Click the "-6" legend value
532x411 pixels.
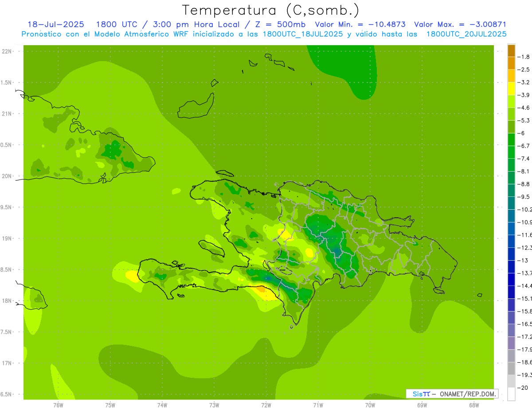[522, 133]
